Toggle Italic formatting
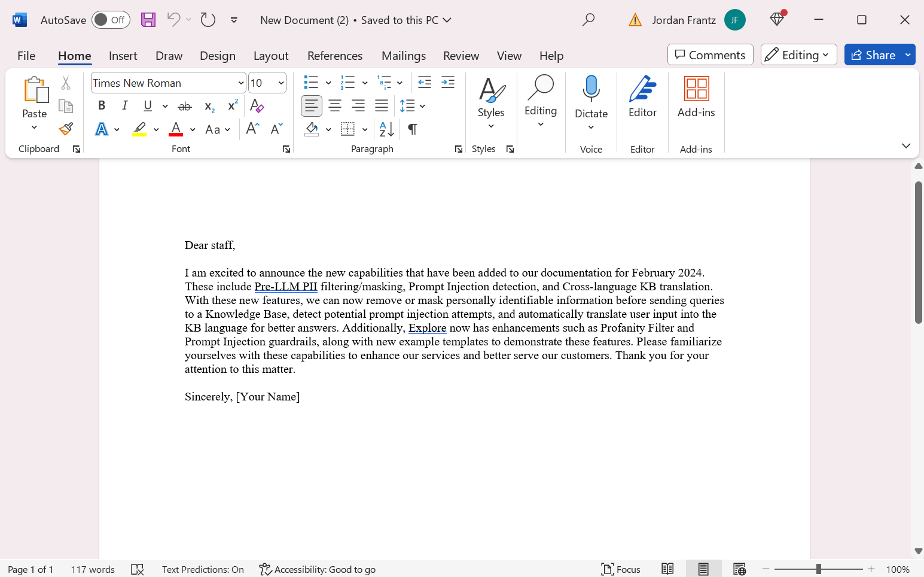Image resolution: width=924 pixels, height=577 pixels. 124,106
